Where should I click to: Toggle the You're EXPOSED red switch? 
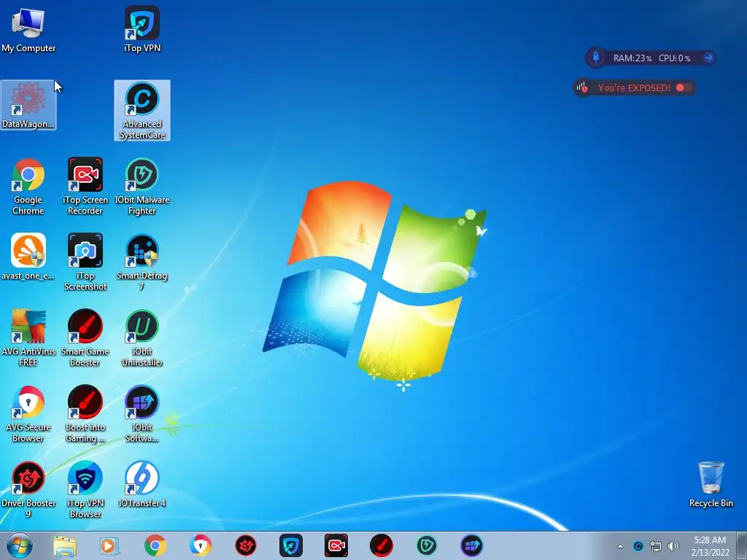pyautogui.click(x=683, y=87)
